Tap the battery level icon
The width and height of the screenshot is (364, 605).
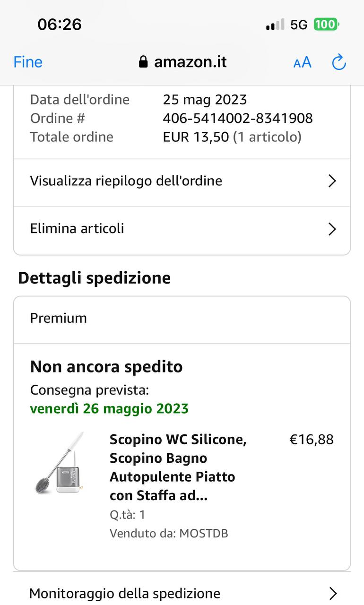[x=326, y=25]
